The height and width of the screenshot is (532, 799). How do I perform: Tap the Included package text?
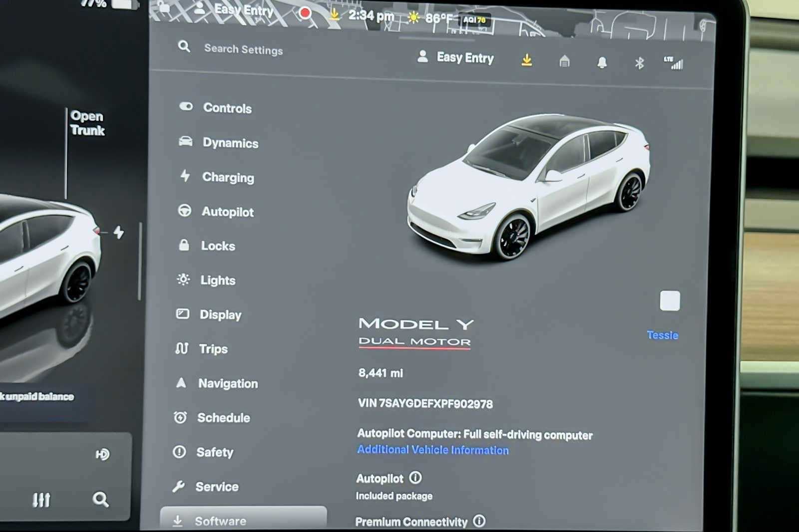coord(394,496)
